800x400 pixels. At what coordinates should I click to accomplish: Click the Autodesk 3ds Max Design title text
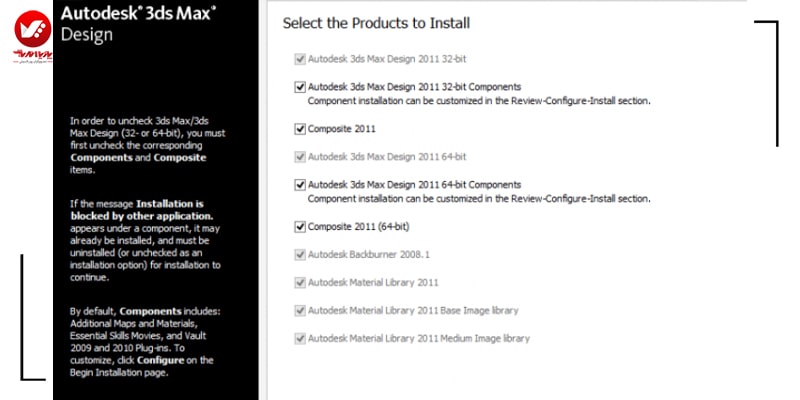[138, 22]
